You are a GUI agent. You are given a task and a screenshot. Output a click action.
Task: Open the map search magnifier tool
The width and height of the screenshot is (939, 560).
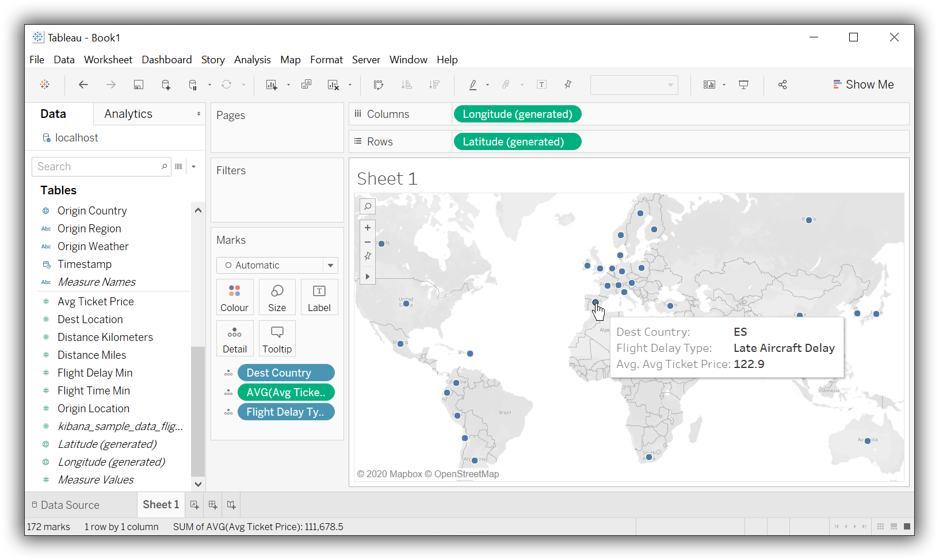point(368,206)
